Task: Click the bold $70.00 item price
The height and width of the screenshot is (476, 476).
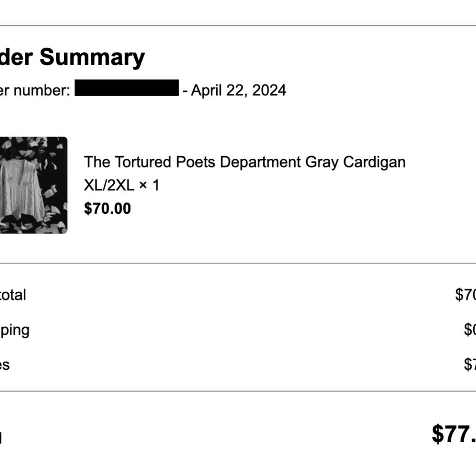Action: (108, 208)
